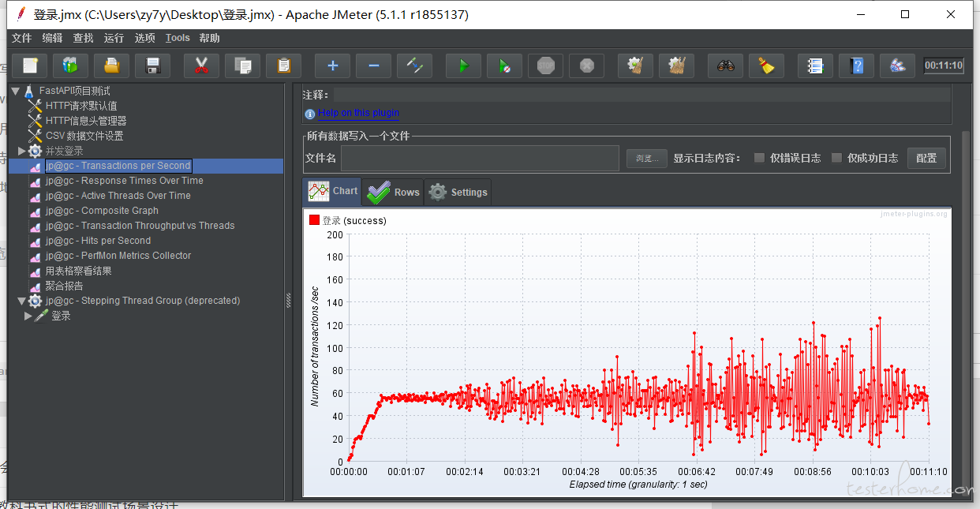Open Search with binoculars icon
The width and height of the screenshot is (980, 509).
click(x=725, y=66)
